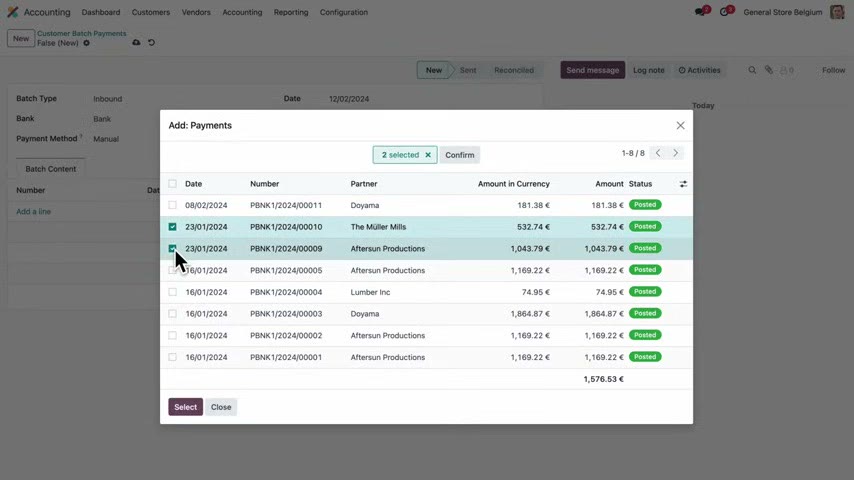Sort by the Number column header in dialog
The height and width of the screenshot is (480, 854).
pyautogui.click(x=265, y=184)
